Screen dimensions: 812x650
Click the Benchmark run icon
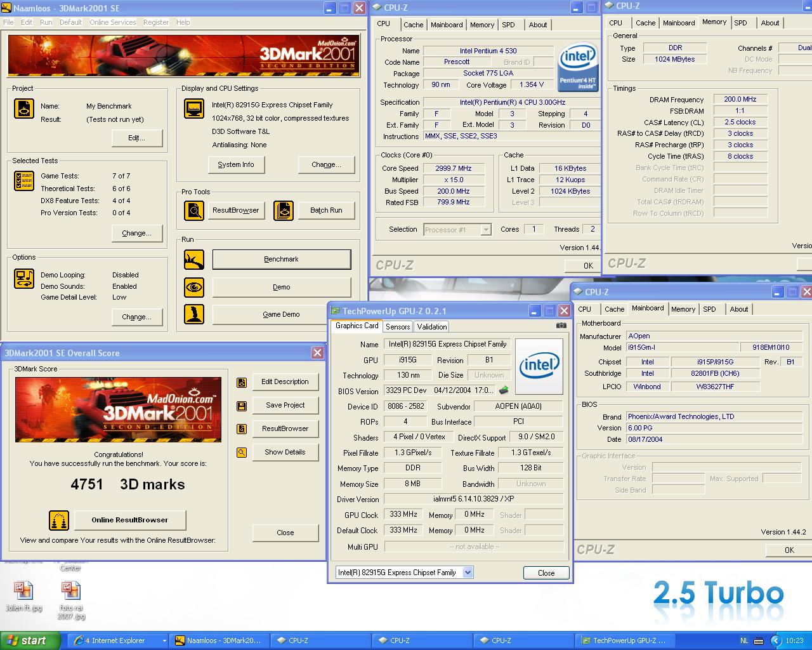(x=194, y=259)
